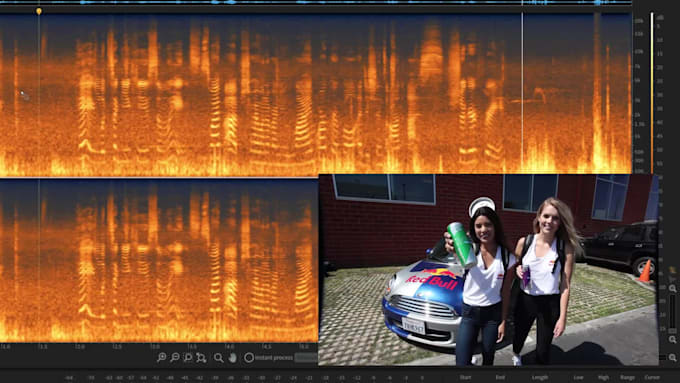This screenshot has width=680, height=383.
Task: Click the lower channel spectrogram display
Action: click(x=159, y=261)
